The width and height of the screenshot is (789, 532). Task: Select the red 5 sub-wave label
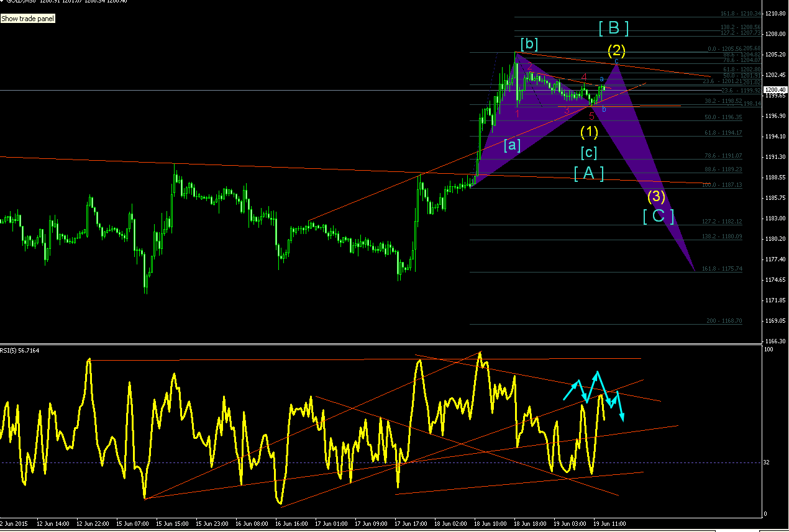pyautogui.click(x=591, y=116)
